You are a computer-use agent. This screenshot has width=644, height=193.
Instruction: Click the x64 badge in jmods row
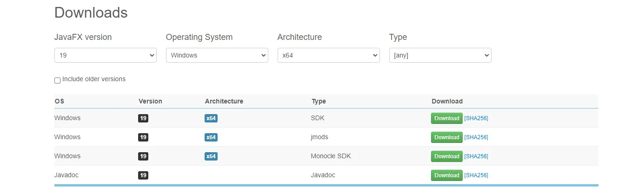point(211,137)
